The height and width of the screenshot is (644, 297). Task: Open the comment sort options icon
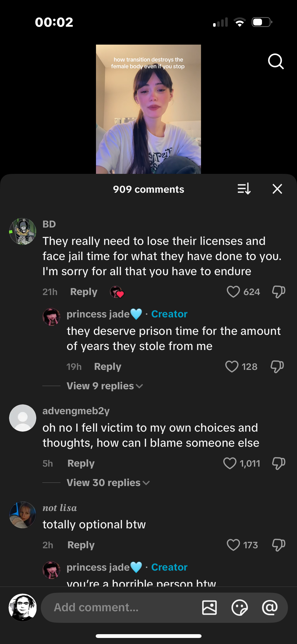[244, 189]
